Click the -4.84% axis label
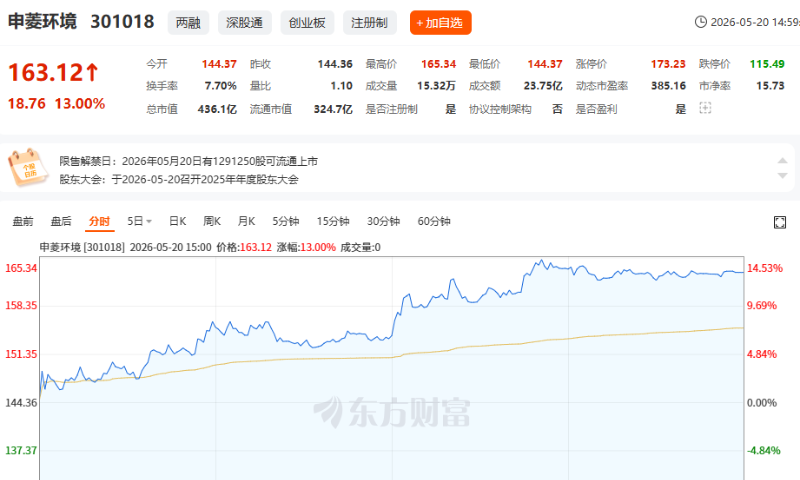The width and height of the screenshot is (800, 480). click(x=764, y=450)
